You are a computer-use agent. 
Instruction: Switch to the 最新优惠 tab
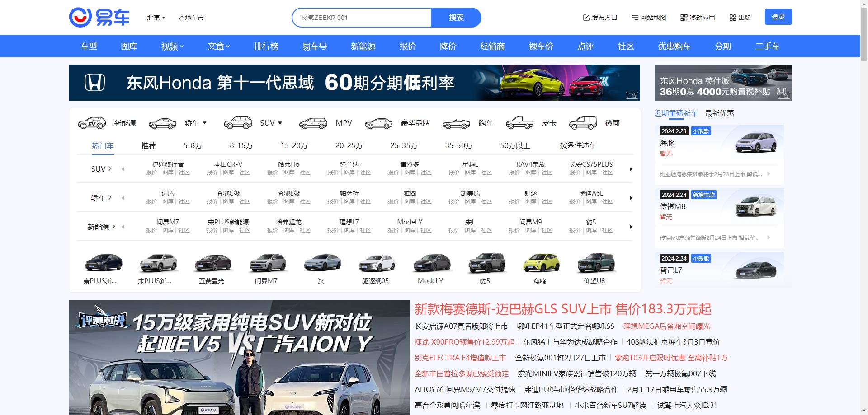(719, 113)
